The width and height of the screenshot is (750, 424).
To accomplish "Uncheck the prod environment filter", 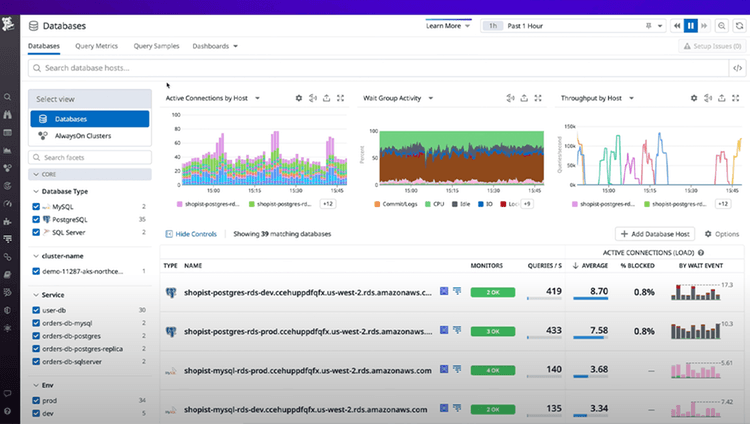I will (36, 401).
